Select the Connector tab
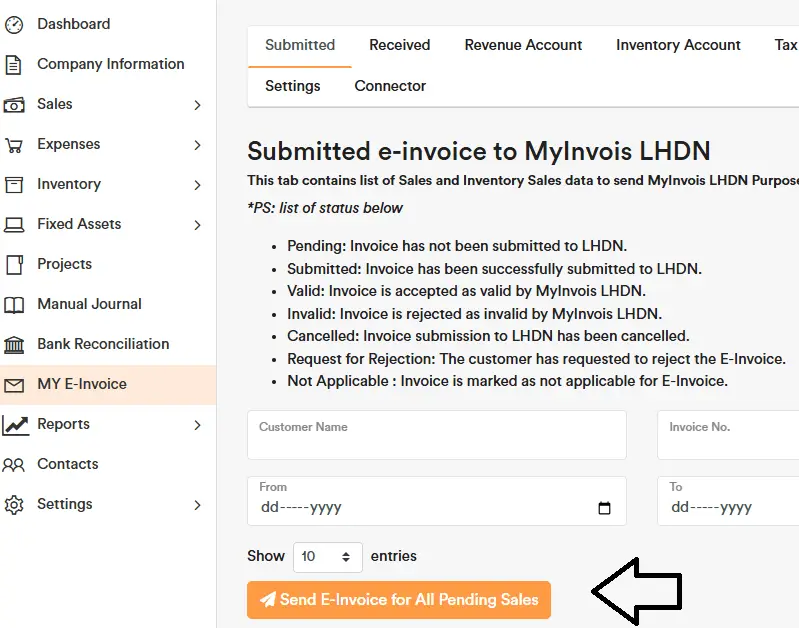This screenshot has height=628, width=799. click(x=390, y=86)
